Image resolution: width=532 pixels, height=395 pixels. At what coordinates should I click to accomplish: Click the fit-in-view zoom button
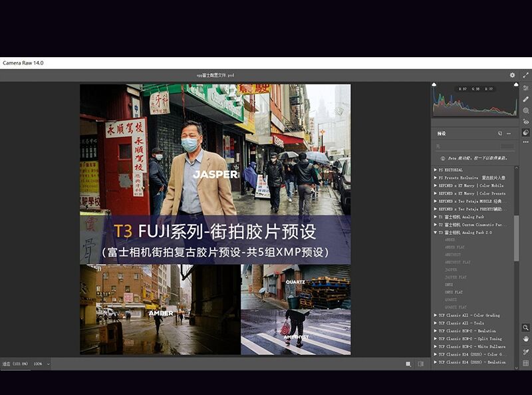coord(15,364)
